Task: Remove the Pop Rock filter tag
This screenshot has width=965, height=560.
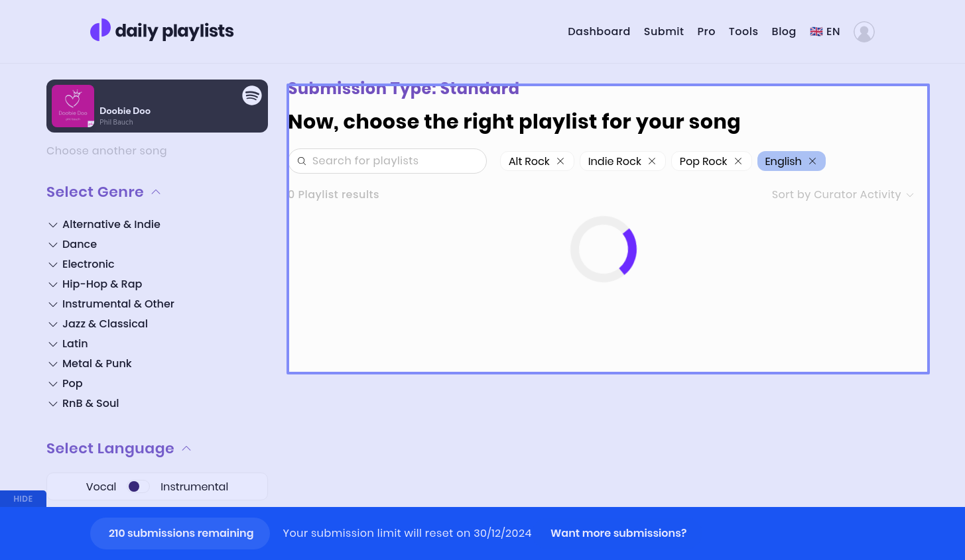Action: coord(738,161)
